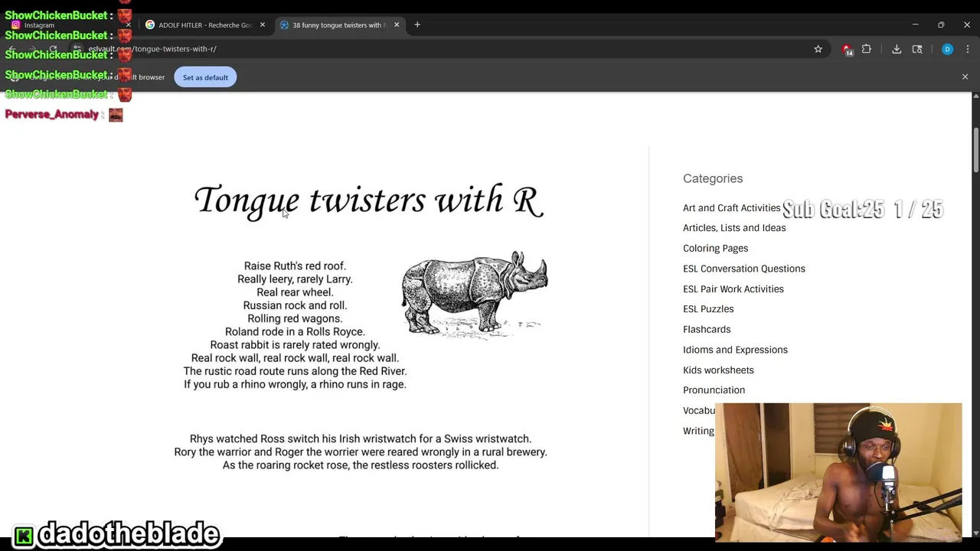Open the ESL Pair Work Activities category
The image size is (980, 551).
[x=733, y=289]
